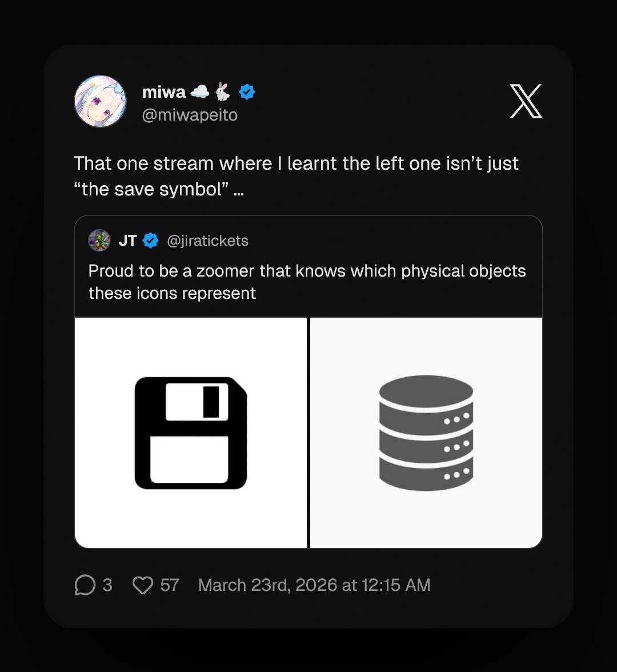Click the rabbit emoji beside miwa
Image resolution: width=617 pixels, height=672 pixels.
point(222,91)
